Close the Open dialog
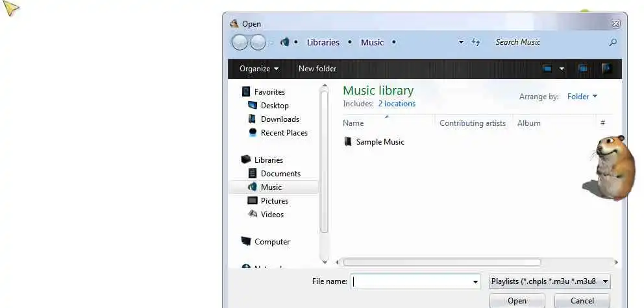Viewport: 644px width, 308px height. click(x=615, y=24)
